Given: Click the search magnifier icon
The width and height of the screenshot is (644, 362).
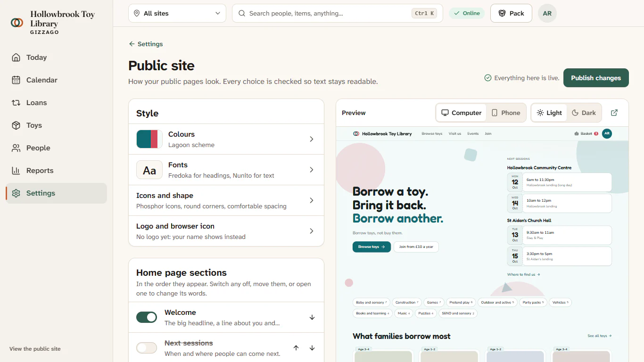Looking at the screenshot, I should [x=242, y=13].
